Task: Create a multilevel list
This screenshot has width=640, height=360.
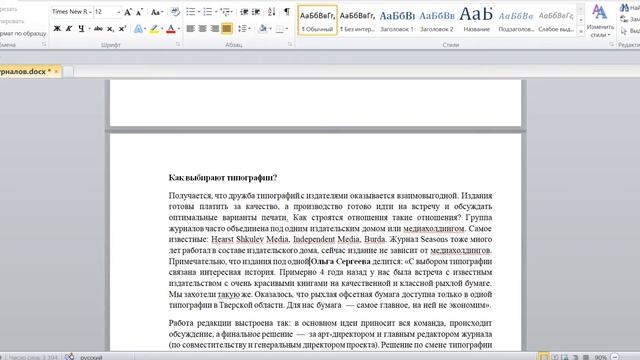Action: (225, 12)
